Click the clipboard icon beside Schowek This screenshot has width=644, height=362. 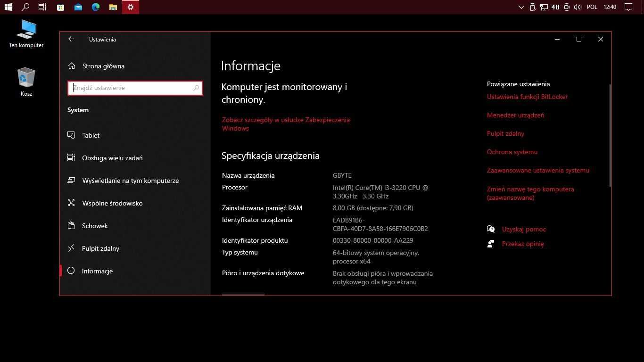pos(71,226)
